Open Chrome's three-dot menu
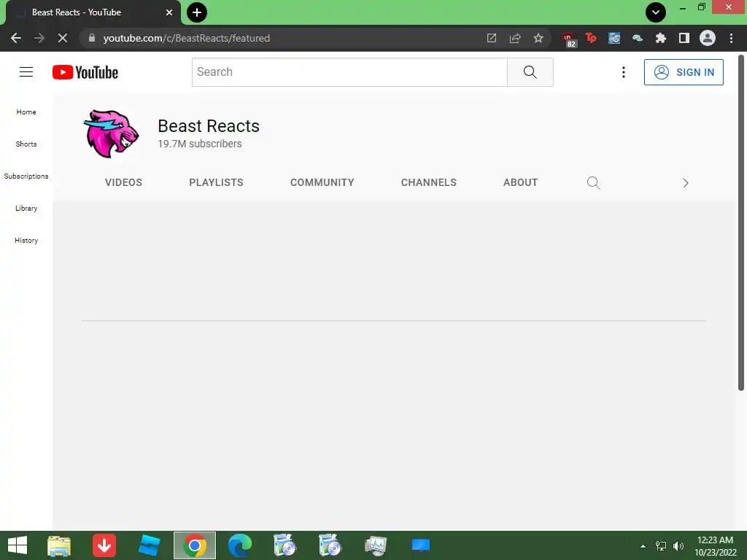The height and width of the screenshot is (560, 747). tap(731, 38)
